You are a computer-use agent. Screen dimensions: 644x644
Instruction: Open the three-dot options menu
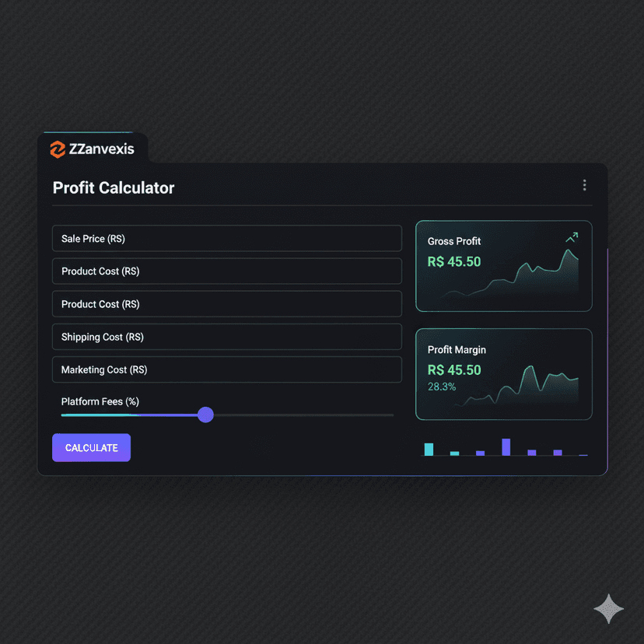(x=584, y=185)
